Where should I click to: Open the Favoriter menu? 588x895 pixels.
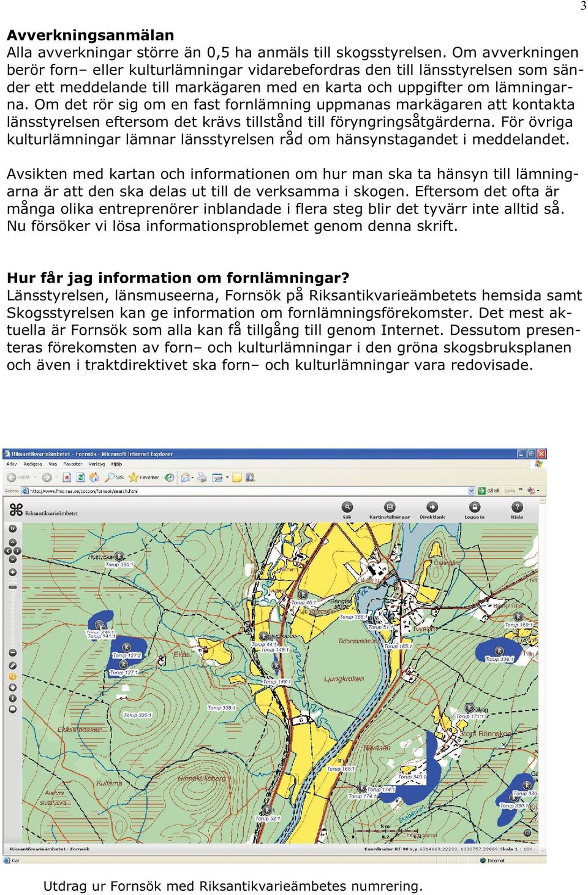click(73, 464)
